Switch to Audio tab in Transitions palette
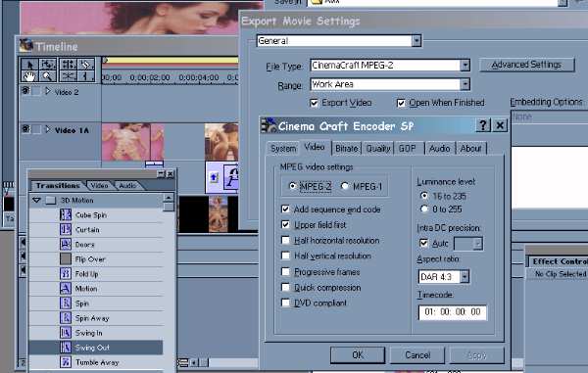 click(x=127, y=185)
